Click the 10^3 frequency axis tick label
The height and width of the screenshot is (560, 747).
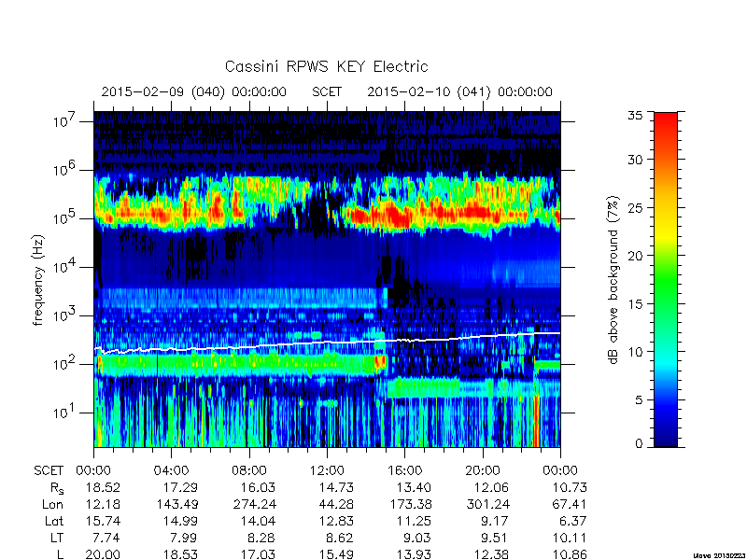[63, 315]
